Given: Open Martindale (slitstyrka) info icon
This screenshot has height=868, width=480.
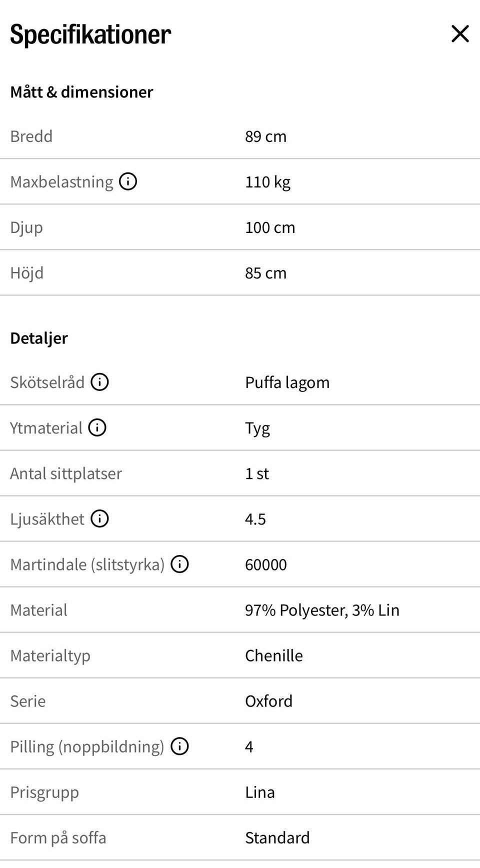Looking at the screenshot, I should (179, 564).
